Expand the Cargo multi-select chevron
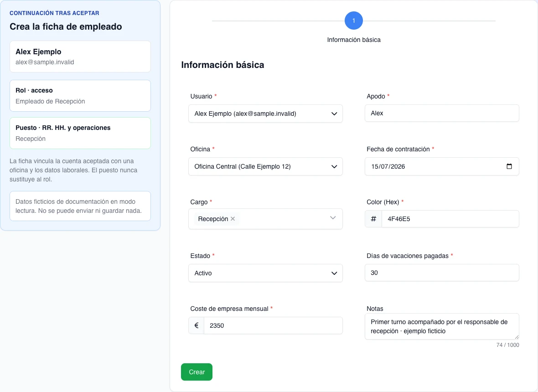 click(333, 218)
